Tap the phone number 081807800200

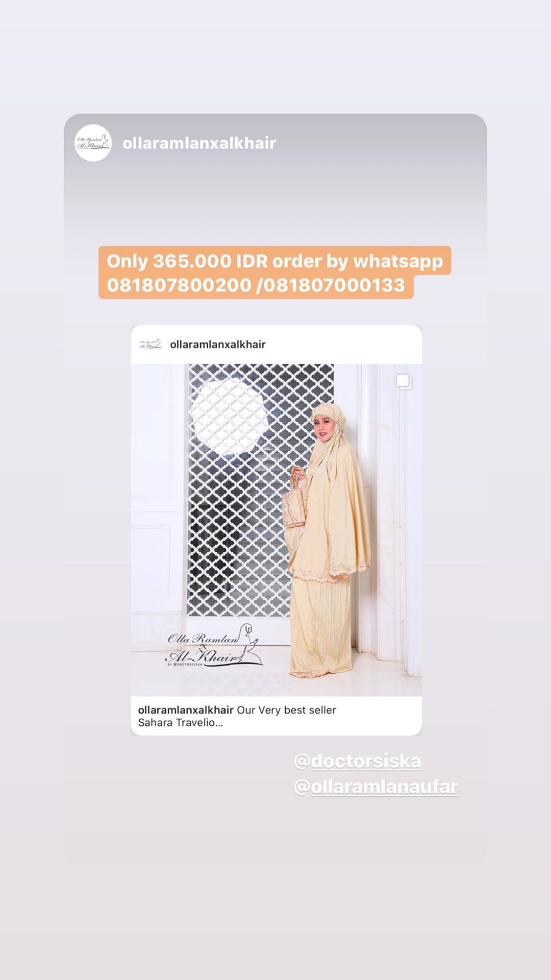[x=179, y=285]
